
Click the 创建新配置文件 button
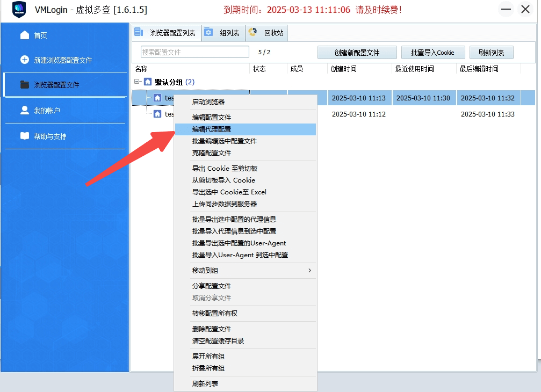click(x=357, y=53)
